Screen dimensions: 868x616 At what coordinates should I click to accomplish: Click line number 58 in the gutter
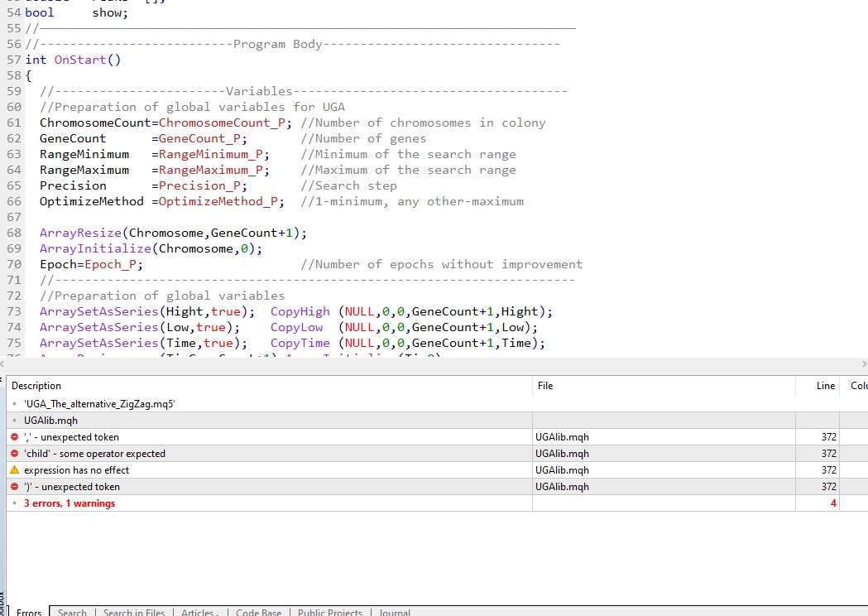click(x=14, y=76)
